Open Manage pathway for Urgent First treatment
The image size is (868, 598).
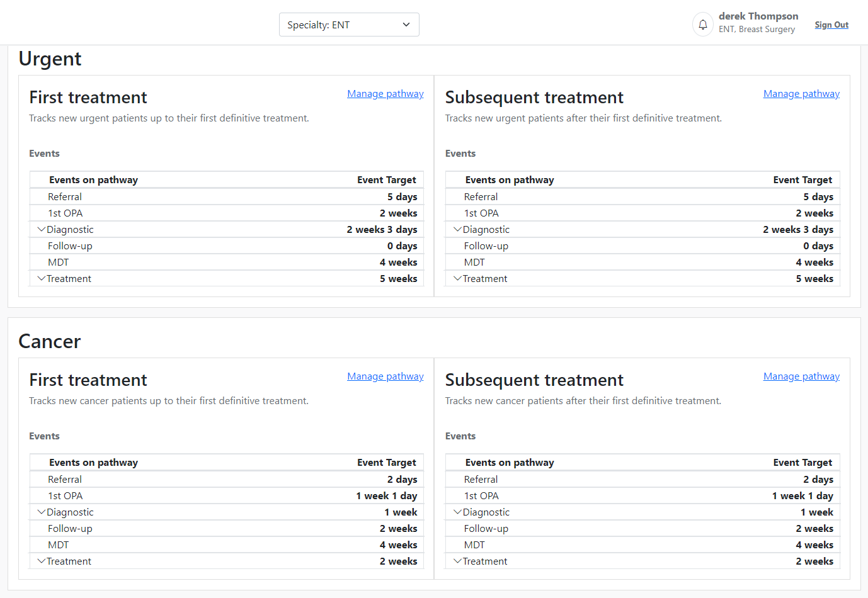pos(385,94)
